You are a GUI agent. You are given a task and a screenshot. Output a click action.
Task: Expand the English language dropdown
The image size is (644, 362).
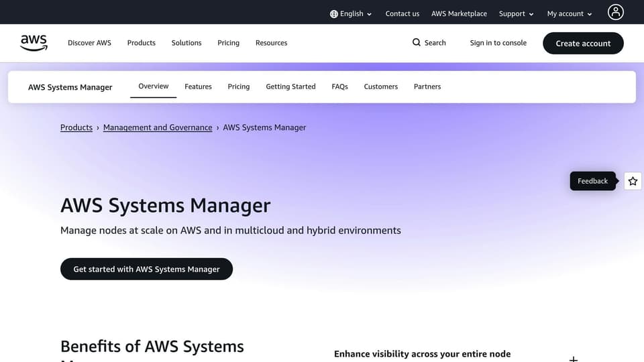pyautogui.click(x=351, y=13)
